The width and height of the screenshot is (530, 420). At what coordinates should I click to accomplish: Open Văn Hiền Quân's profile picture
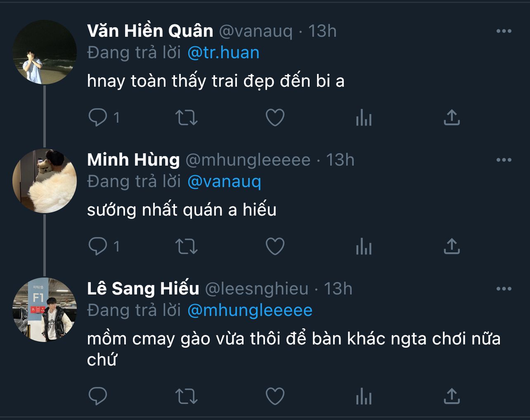point(45,52)
